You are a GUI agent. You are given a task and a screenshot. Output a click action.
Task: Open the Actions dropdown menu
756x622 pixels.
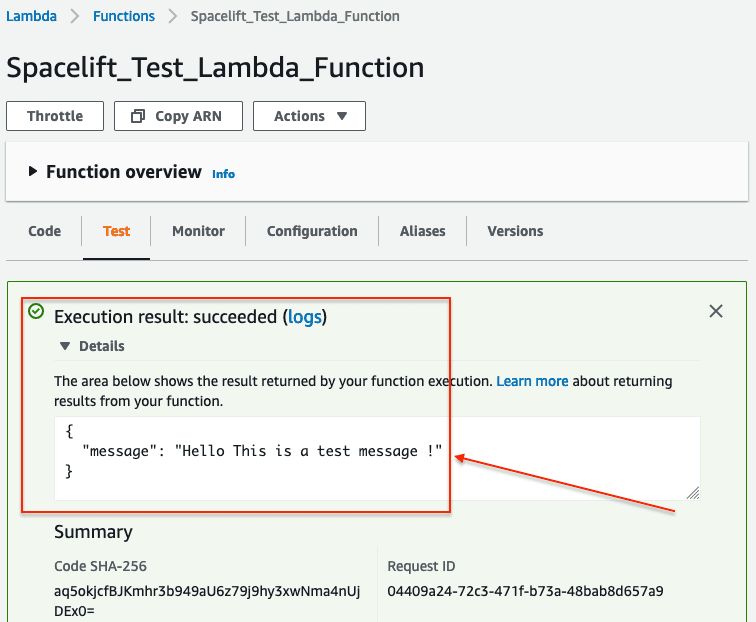click(x=310, y=116)
